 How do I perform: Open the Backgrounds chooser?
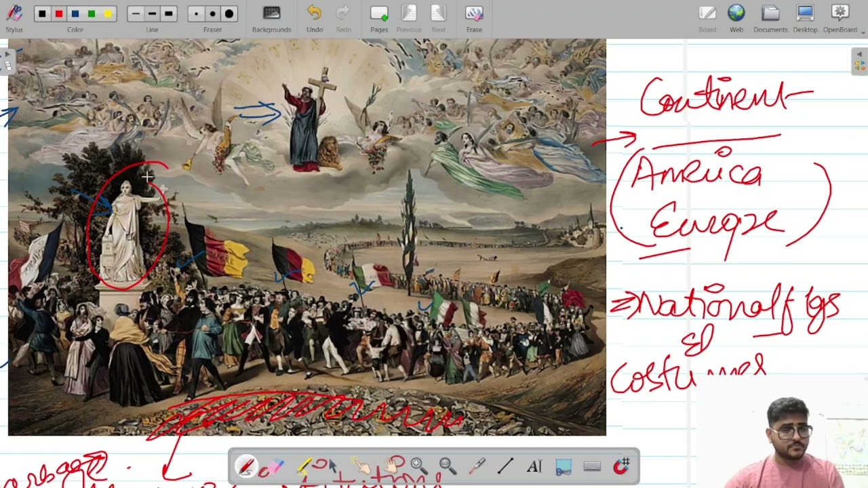point(271,18)
